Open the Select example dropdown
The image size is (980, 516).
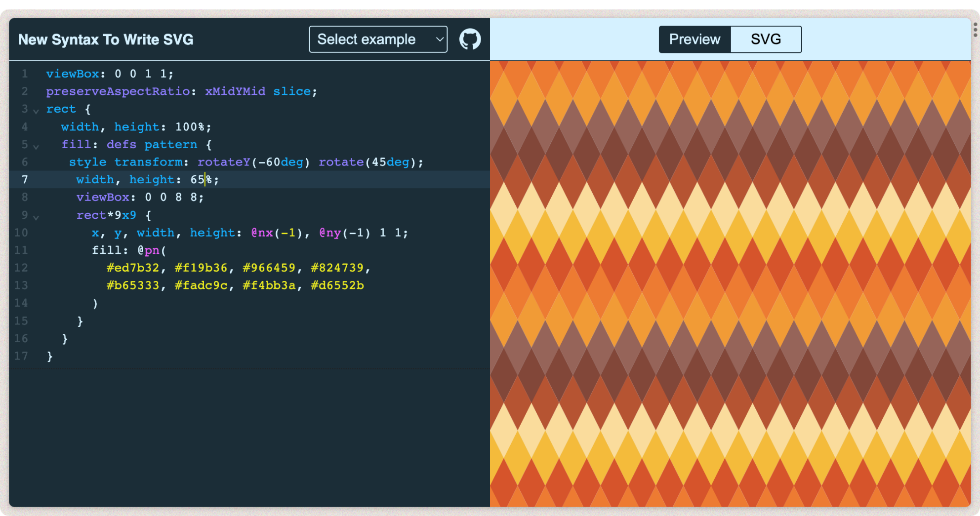pyautogui.click(x=378, y=39)
